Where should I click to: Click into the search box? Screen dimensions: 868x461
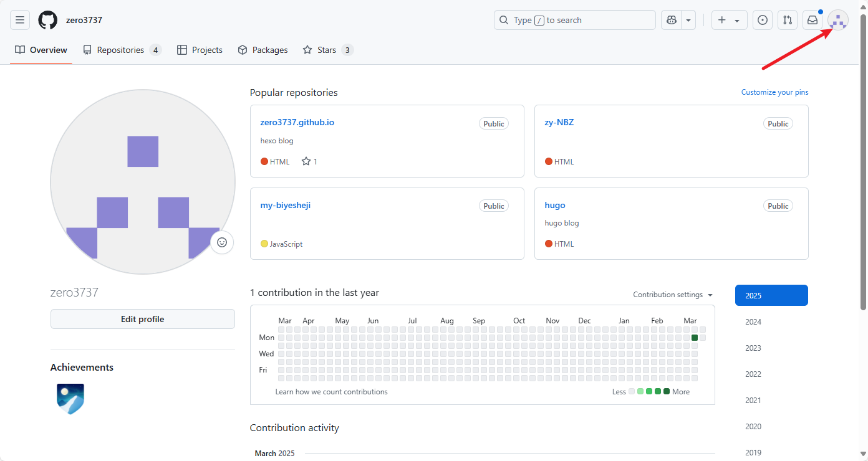pos(575,20)
